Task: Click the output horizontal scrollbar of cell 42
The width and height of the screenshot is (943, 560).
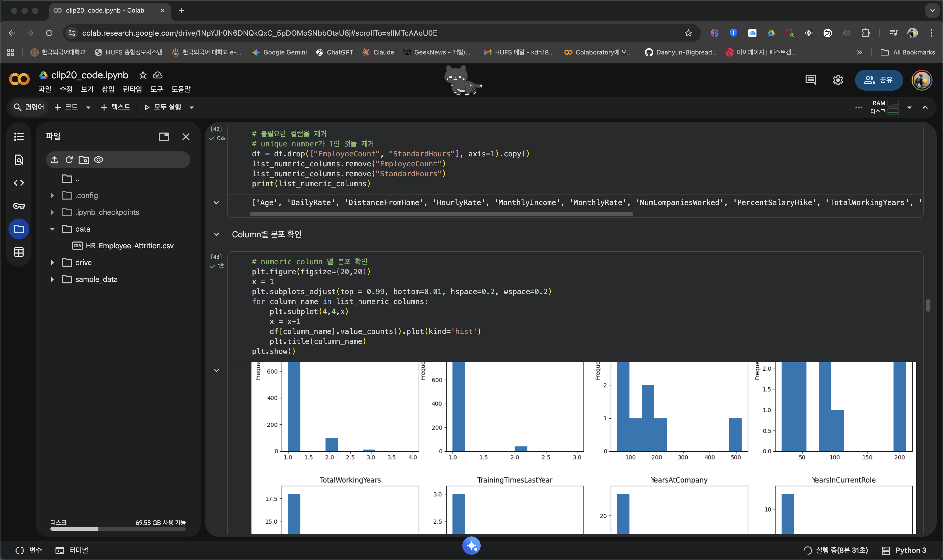Action: (441, 214)
